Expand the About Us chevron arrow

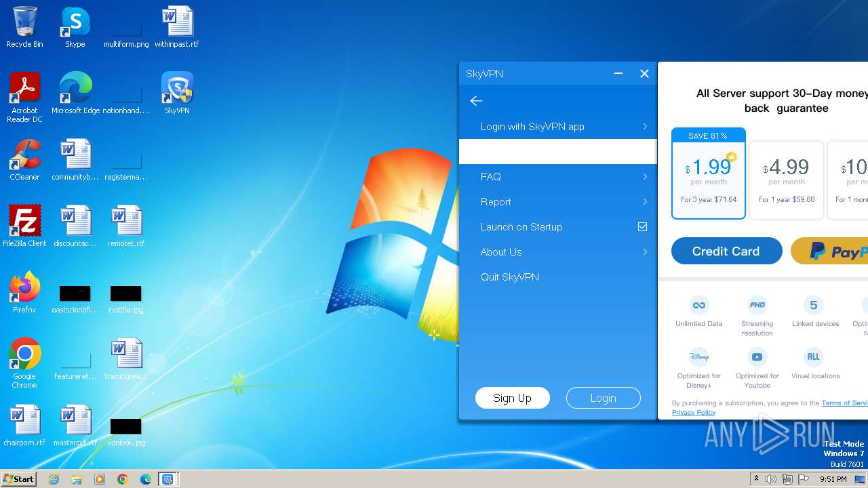645,252
